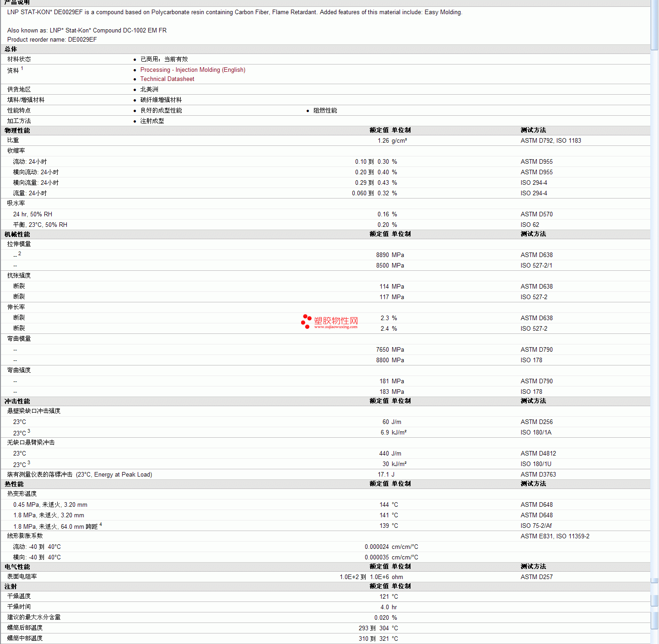Select the 热变形温度 property label
Image resolution: width=659 pixels, height=644 pixels.
tap(22, 494)
